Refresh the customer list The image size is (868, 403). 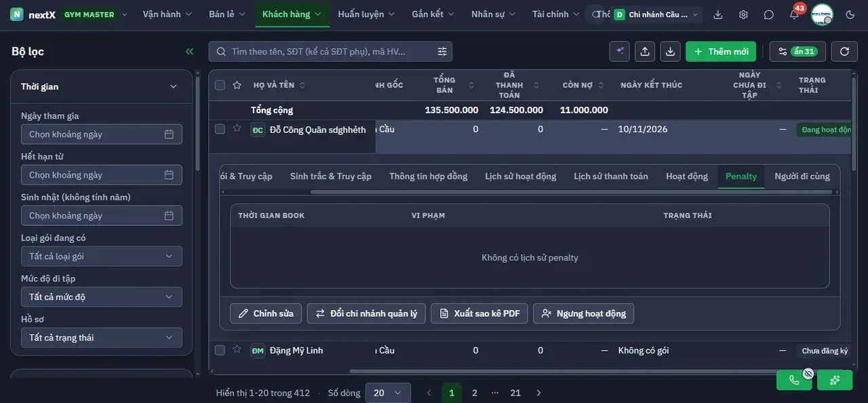844,52
